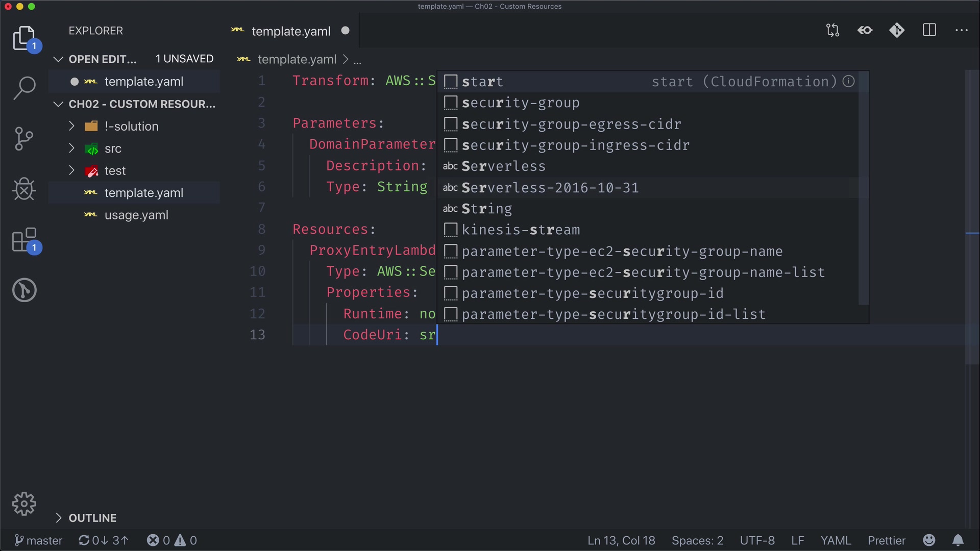Click the master branch indicator
Image resolution: width=980 pixels, height=551 pixels.
click(39, 540)
